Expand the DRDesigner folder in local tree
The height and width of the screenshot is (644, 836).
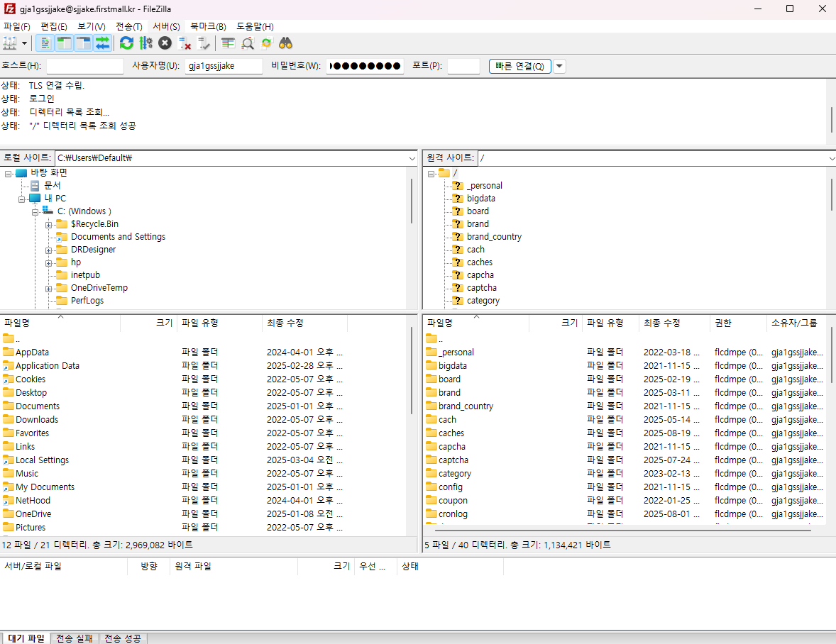coord(49,250)
